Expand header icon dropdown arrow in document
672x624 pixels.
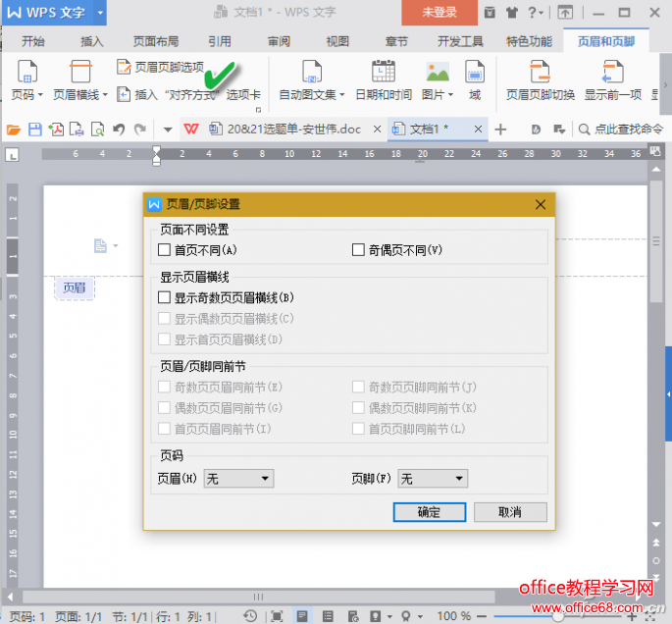coord(116,246)
